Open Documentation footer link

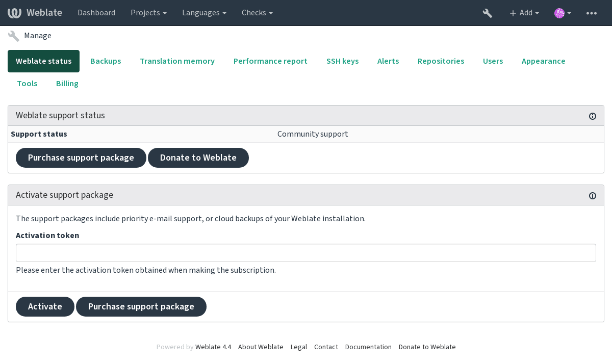click(368, 347)
